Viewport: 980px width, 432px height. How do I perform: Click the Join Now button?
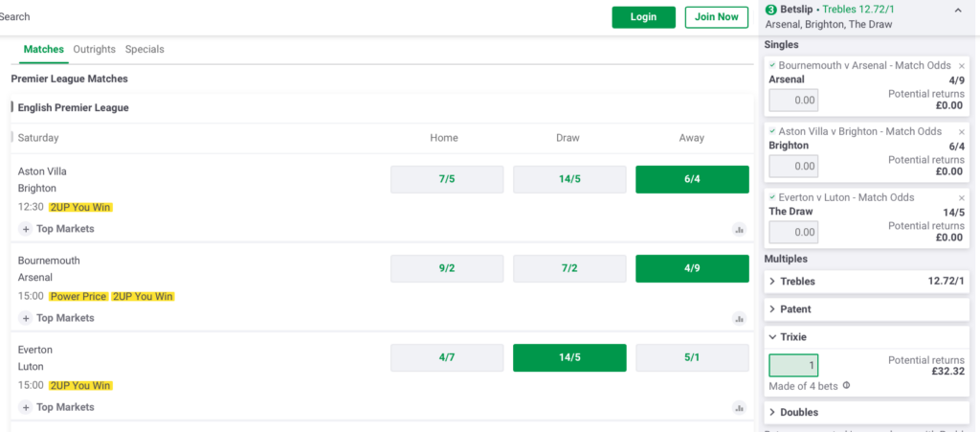716,17
